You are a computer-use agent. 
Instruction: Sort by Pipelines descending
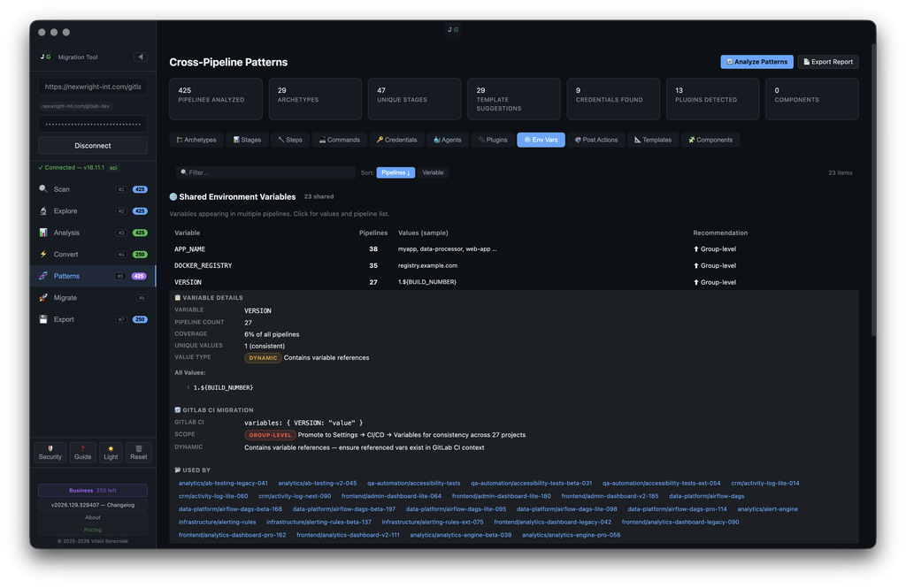395,172
